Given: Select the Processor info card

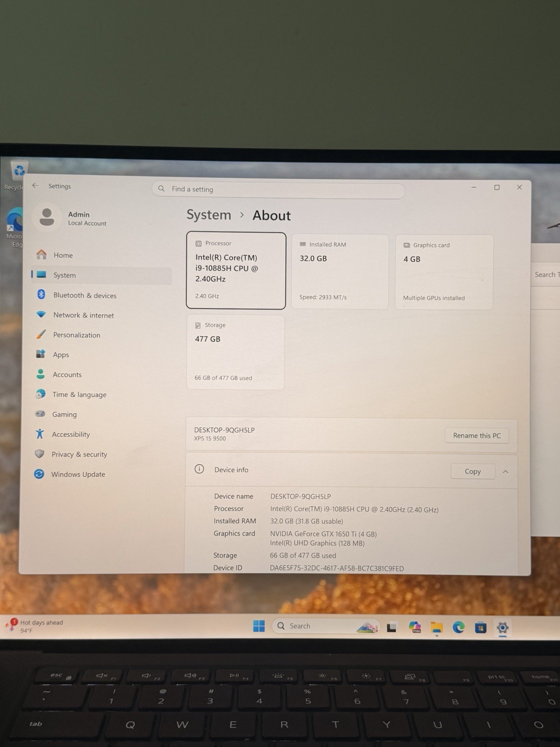Looking at the screenshot, I should pyautogui.click(x=236, y=270).
